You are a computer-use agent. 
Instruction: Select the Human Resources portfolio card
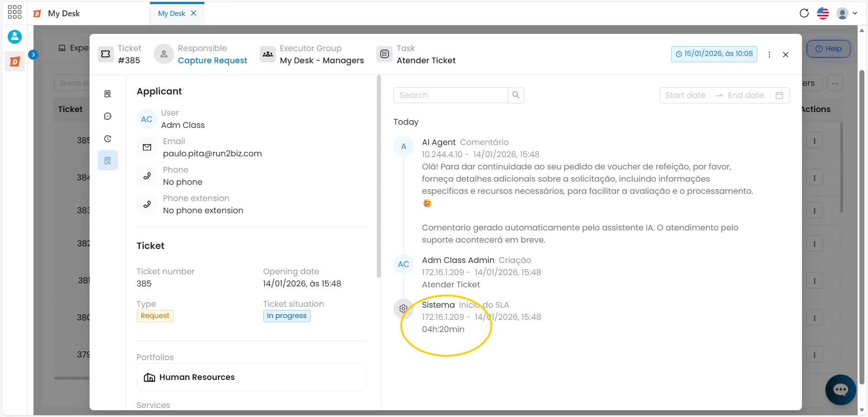click(251, 377)
